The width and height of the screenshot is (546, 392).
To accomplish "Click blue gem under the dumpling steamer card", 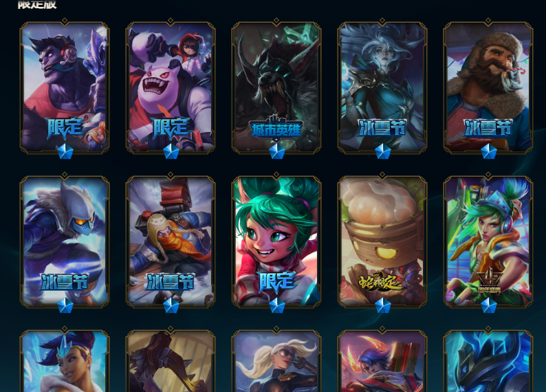I will (382, 305).
